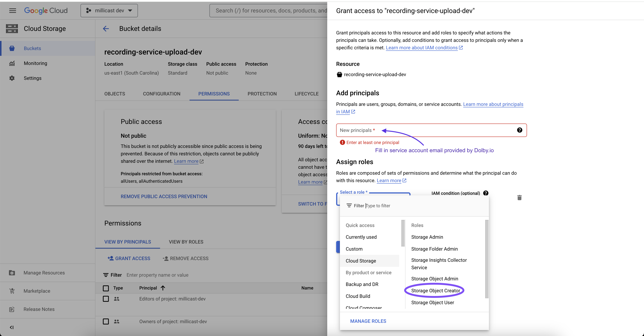This screenshot has height=336, width=644.
Task: Click the help icon in New principals field
Action: [520, 130]
